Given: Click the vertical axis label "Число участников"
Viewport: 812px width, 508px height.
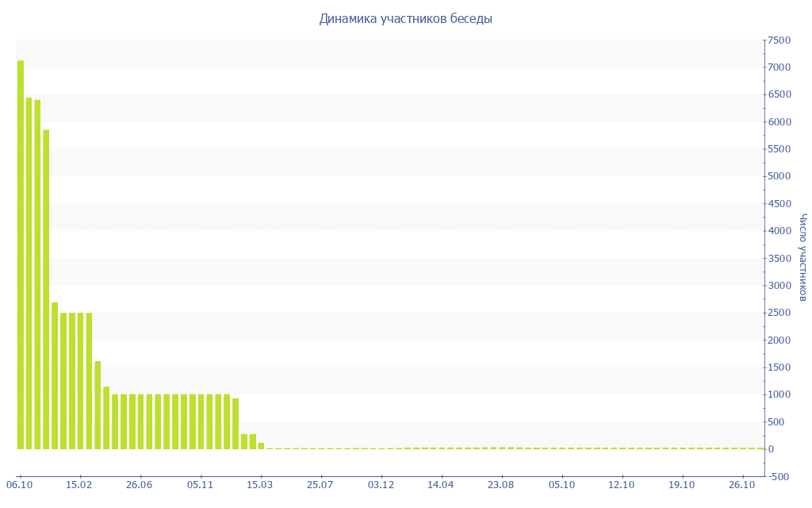Looking at the screenshot, I should [x=803, y=256].
